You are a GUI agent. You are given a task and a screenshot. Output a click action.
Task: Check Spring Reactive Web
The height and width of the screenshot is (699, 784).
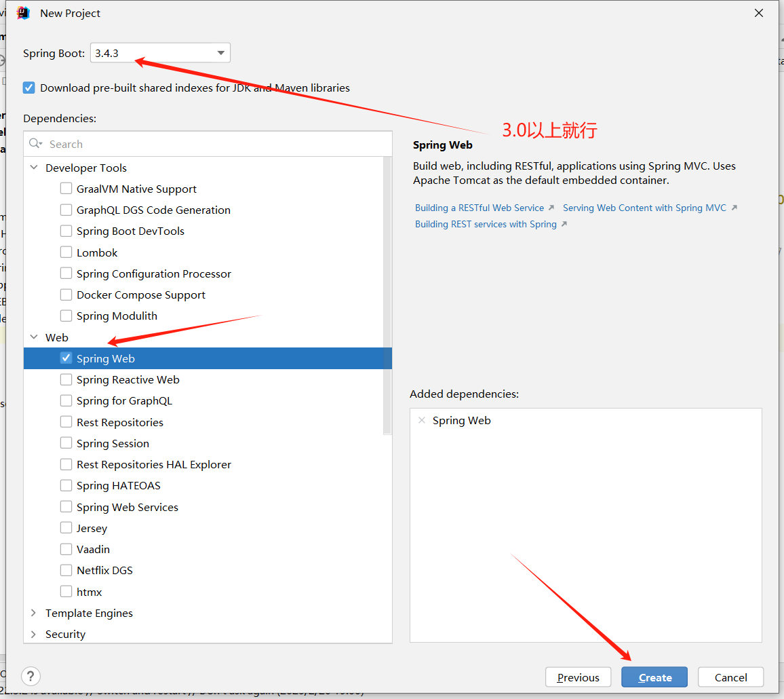pyautogui.click(x=66, y=380)
